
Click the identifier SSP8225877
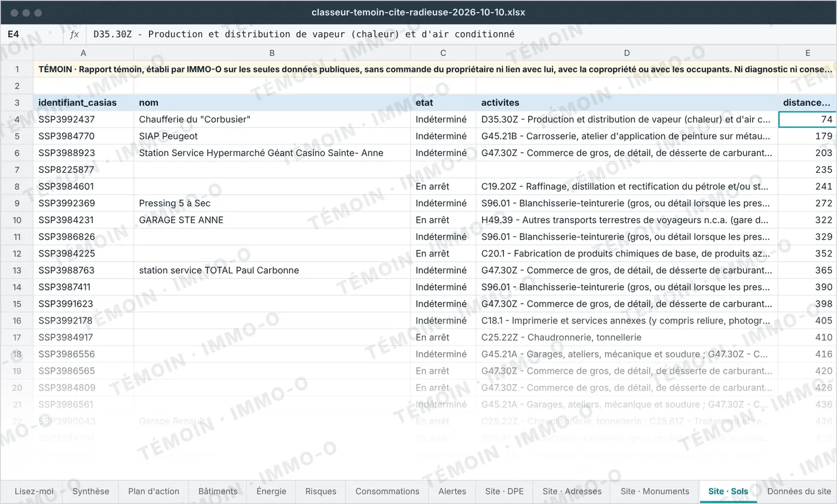(83, 170)
